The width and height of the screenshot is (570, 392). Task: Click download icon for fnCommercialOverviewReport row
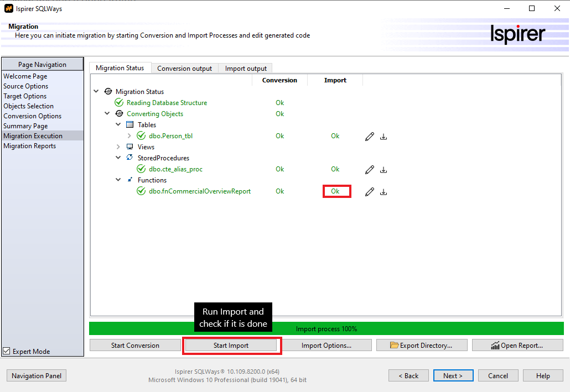384,192
